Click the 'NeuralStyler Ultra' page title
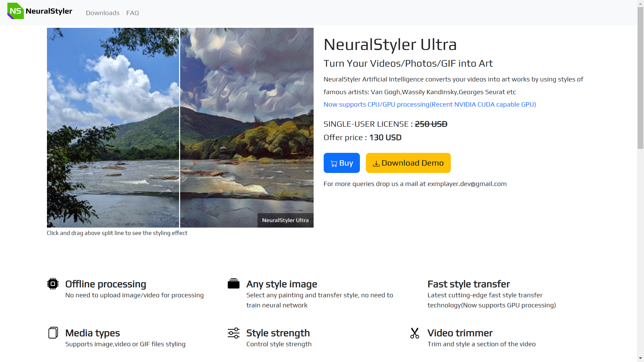Viewport: 644px width, 362px height. [x=390, y=45]
